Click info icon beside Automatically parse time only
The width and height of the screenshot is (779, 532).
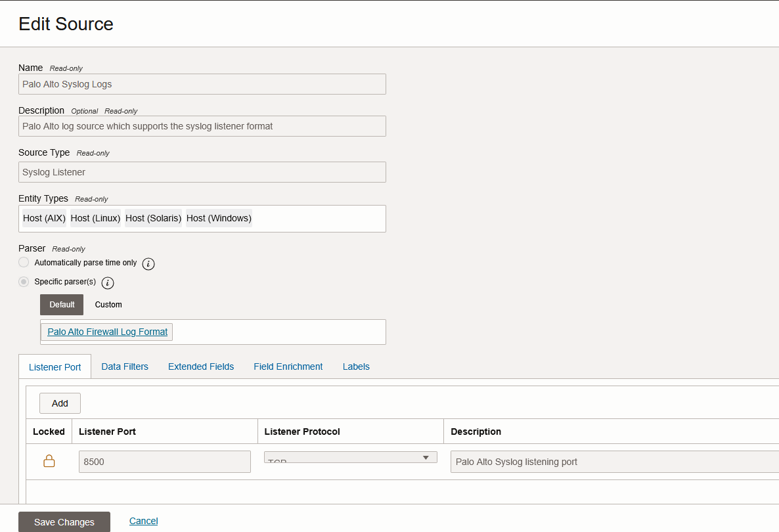[148, 264]
